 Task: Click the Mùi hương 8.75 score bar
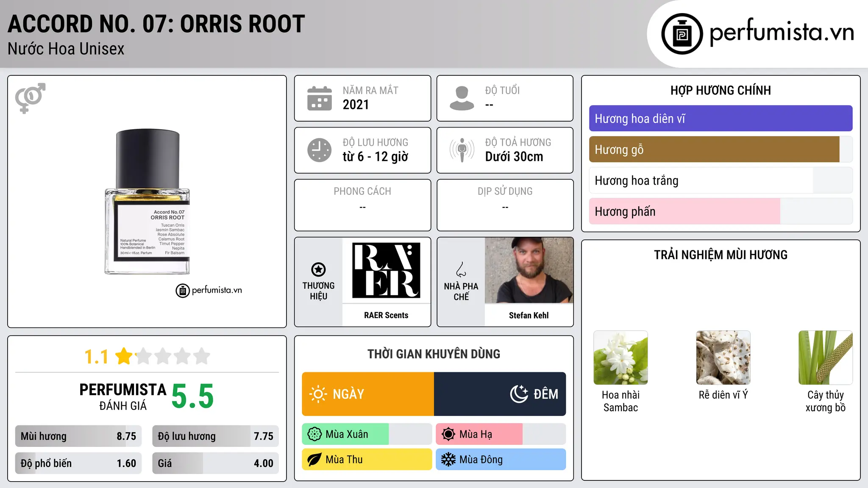tap(78, 436)
